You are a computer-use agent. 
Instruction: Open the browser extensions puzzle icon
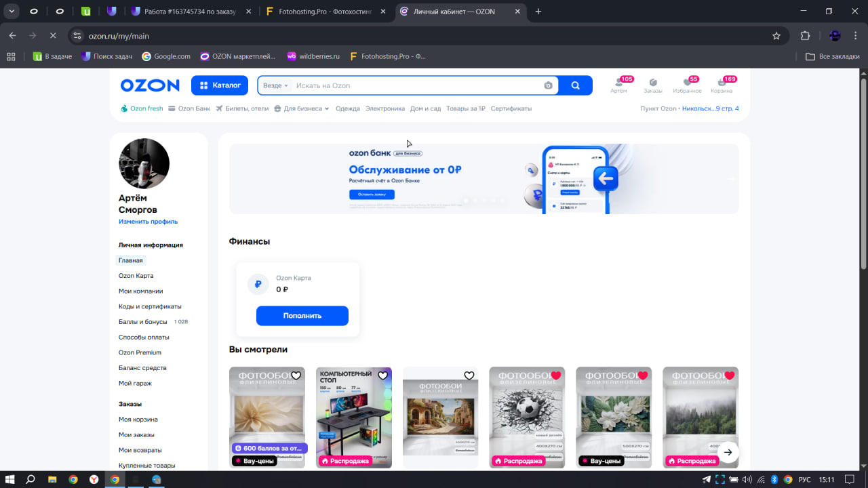[806, 36]
